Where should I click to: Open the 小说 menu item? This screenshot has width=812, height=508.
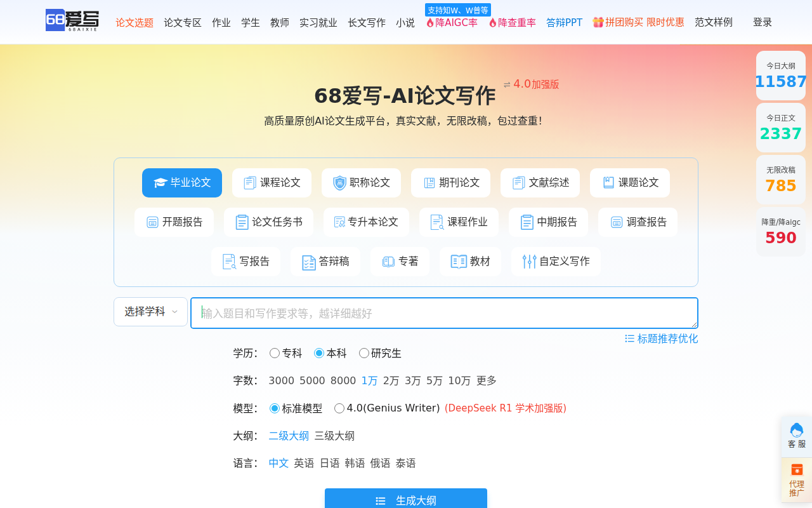(405, 22)
